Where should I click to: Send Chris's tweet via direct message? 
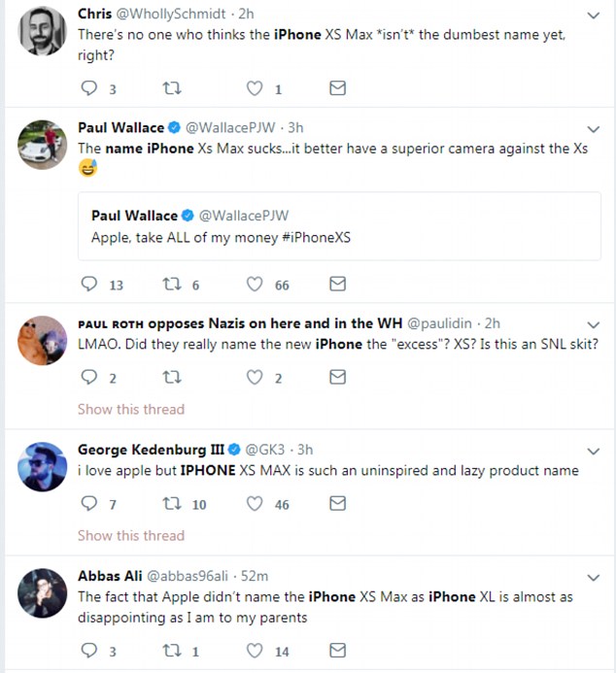pos(337,88)
